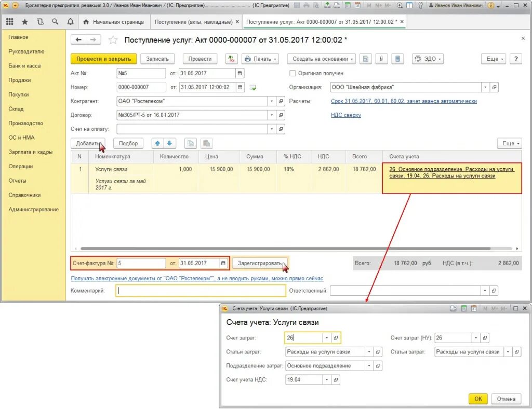Open Favorites star in the tools panel
Screen dimensions: 532x409
pyautogui.click(x=25, y=22)
